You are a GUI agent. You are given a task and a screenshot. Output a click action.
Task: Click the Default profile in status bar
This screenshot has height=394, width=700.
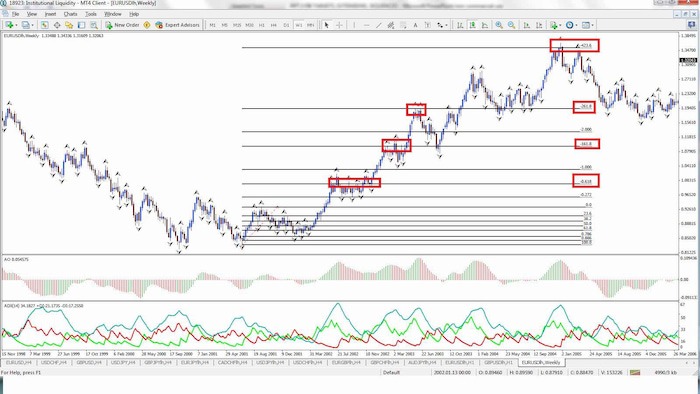tap(391, 372)
